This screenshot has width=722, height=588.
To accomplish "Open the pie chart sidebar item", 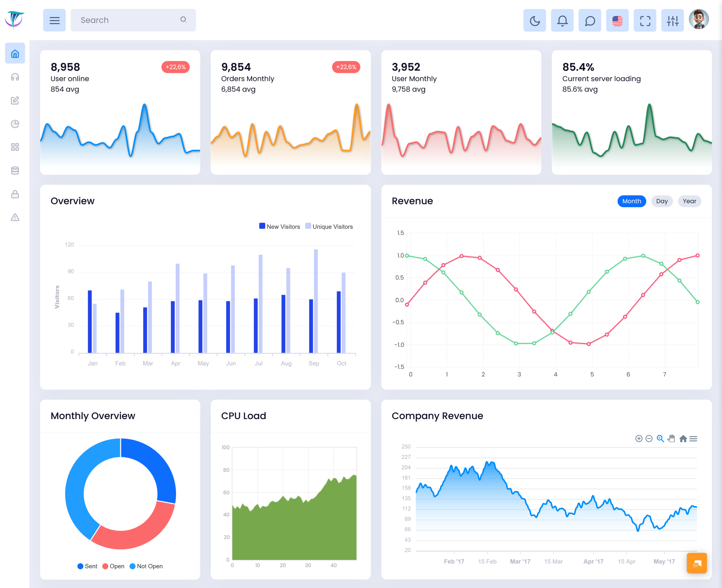I will click(15, 124).
